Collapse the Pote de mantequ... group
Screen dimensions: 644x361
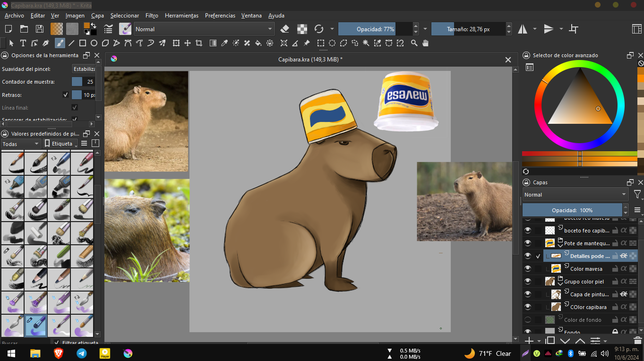[x=561, y=246]
